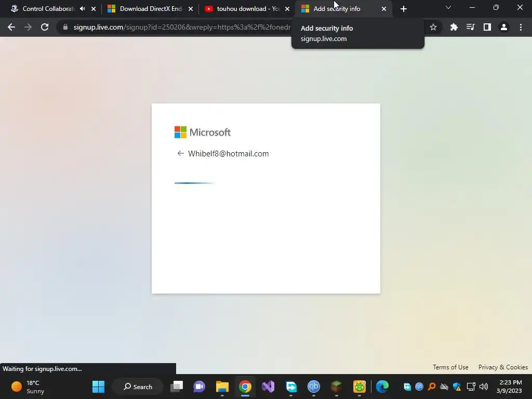The width and height of the screenshot is (532, 399).
Task: Open the volume speaker tray icon
Action: 484,387
